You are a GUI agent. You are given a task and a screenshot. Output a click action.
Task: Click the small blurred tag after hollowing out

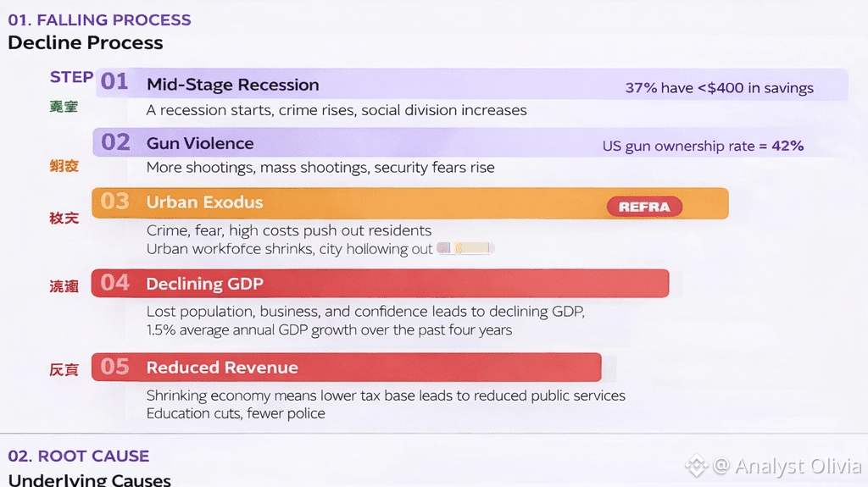click(465, 248)
